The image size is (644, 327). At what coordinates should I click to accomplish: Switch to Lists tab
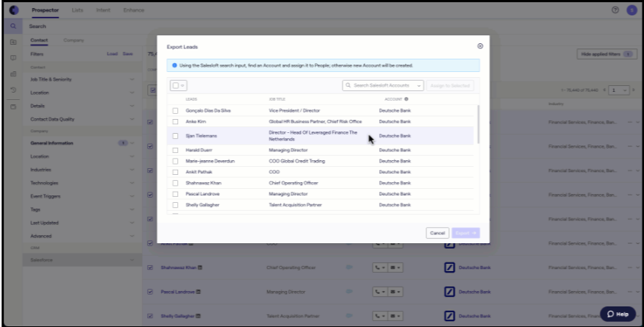point(77,10)
